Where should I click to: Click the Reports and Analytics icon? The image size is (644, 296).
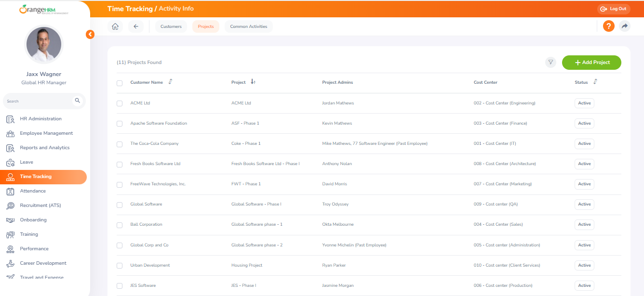[x=10, y=148]
